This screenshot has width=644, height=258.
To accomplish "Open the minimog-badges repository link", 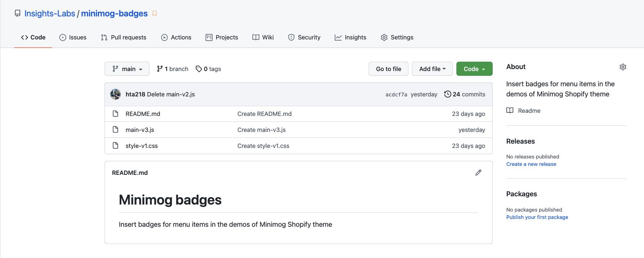I will click(114, 14).
